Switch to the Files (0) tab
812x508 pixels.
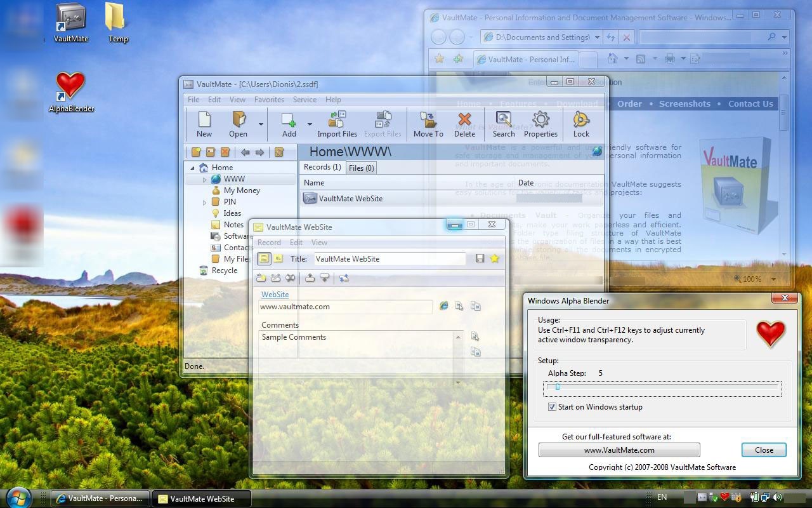(x=361, y=168)
